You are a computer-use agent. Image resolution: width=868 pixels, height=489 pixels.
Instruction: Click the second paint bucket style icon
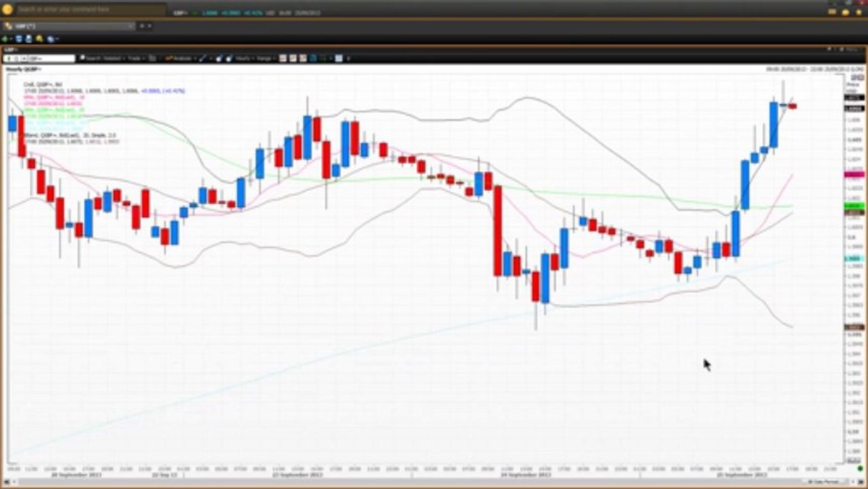[x=229, y=58]
